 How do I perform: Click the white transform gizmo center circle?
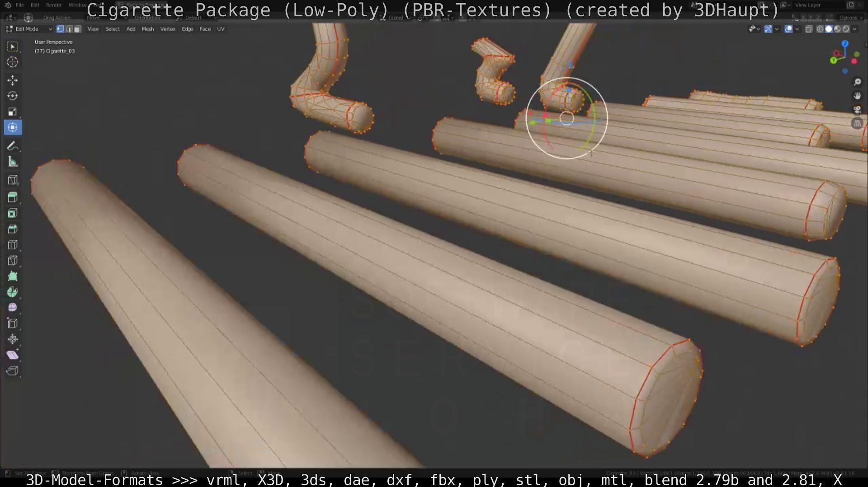point(566,118)
